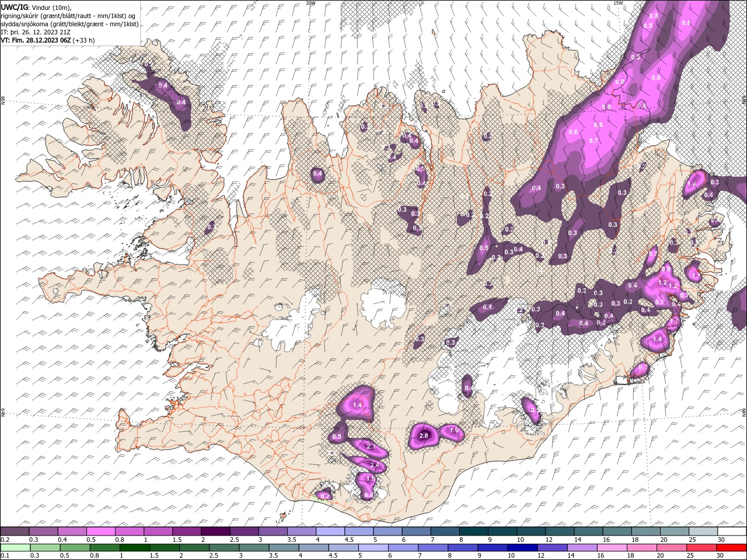Select the upper legend swatch between 1 and 1.5

(x=158, y=531)
